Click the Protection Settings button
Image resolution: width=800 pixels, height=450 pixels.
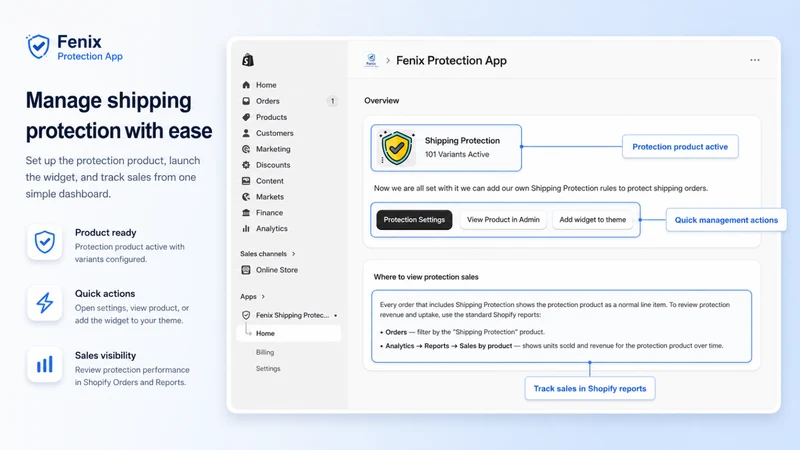[x=414, y=220]
